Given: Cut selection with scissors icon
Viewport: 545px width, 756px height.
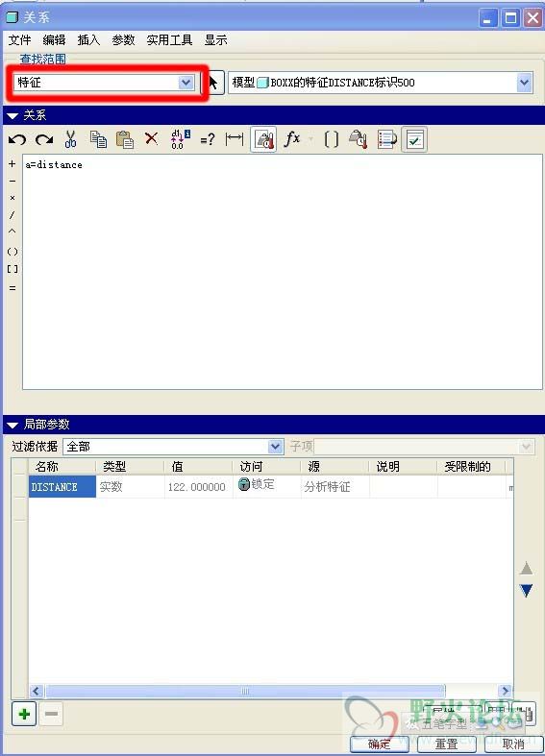Looking at the screenshot, I should click(x=70, y=139).
